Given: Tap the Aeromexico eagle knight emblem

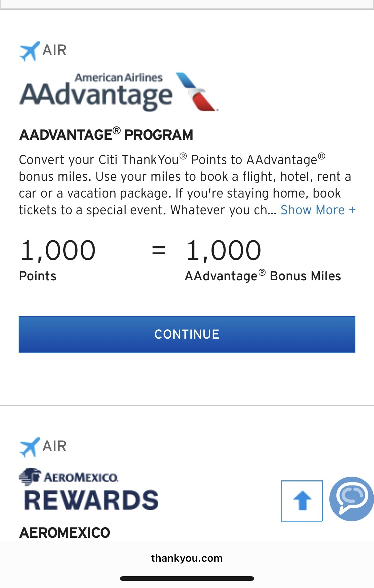Looking at the screenshot, I should coord(30,477).
